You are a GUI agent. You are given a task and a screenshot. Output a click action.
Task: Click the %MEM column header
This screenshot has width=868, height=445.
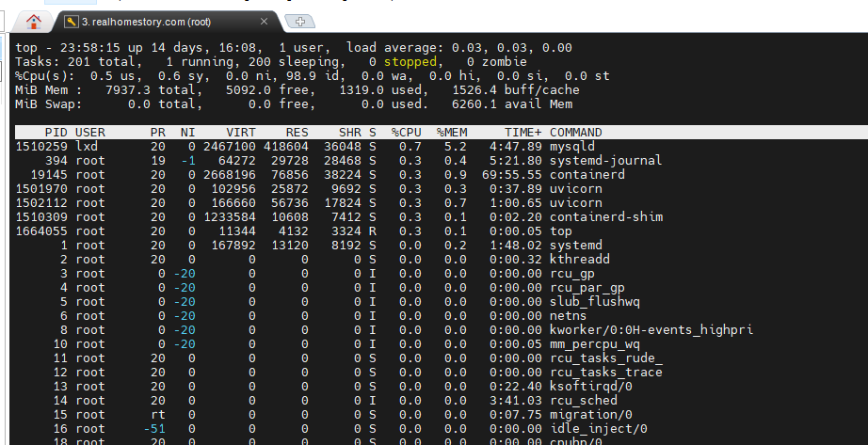(x=452, y=133)
